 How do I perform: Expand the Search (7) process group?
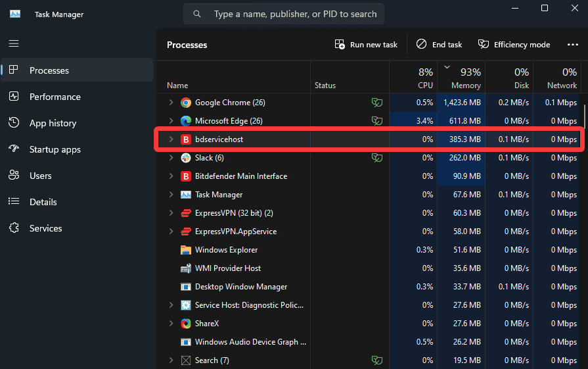(x=171, y=360)
